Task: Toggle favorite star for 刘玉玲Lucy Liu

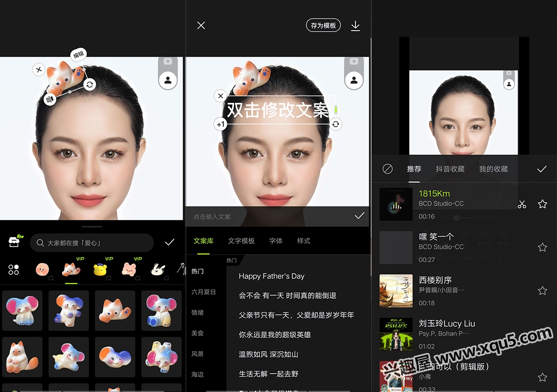Action: coord(542,334)
